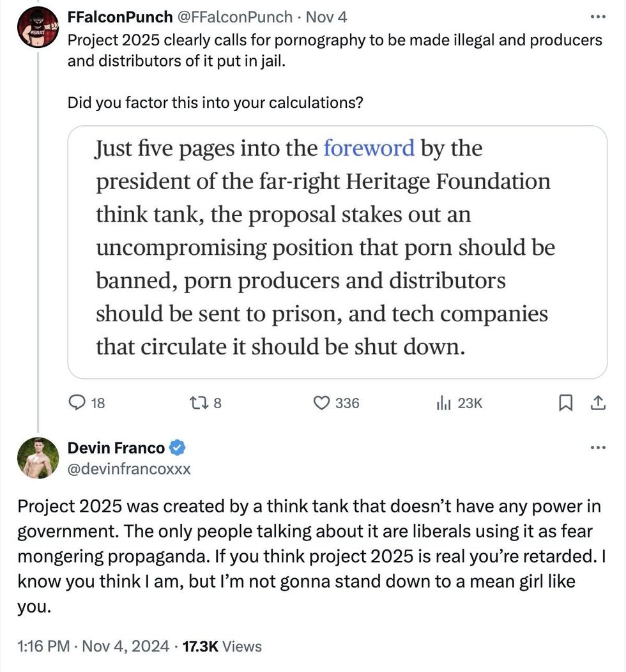Image resolution: width=626 pixels, height=672 pixels.
Task: Click the 17.3K Views count
Action: 222,646
